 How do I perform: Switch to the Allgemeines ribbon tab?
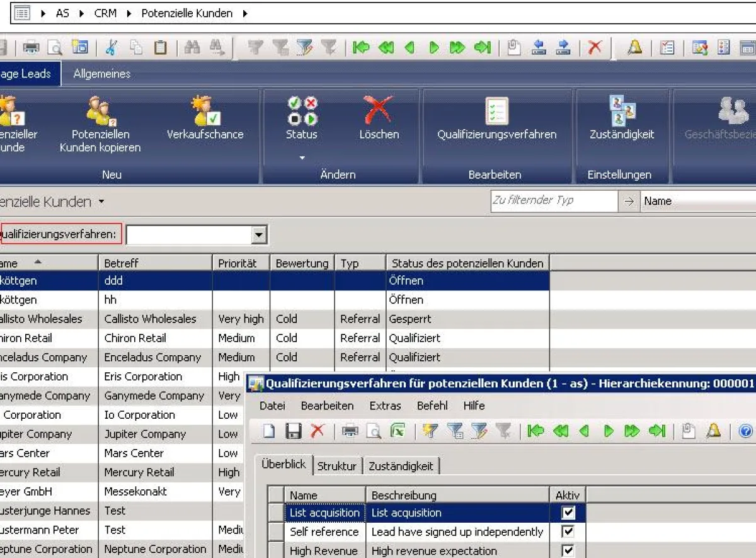pos(101,73)
